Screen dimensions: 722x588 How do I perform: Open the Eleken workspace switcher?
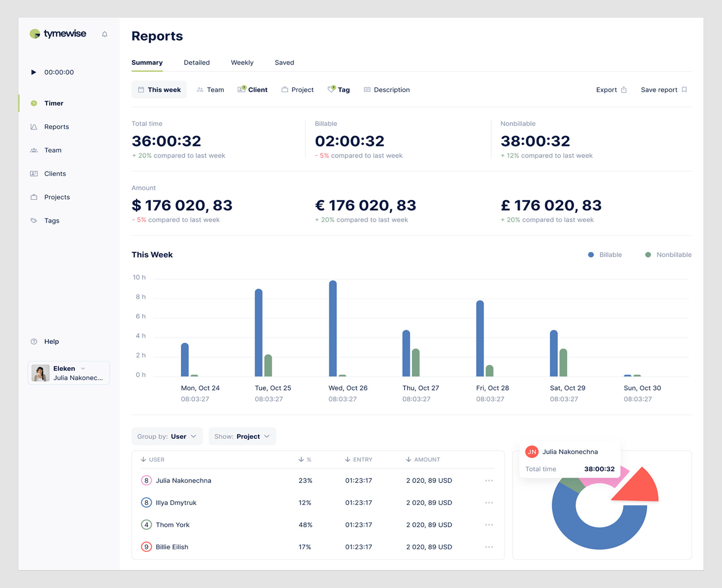pyautogui.click(x=69, y=373)
